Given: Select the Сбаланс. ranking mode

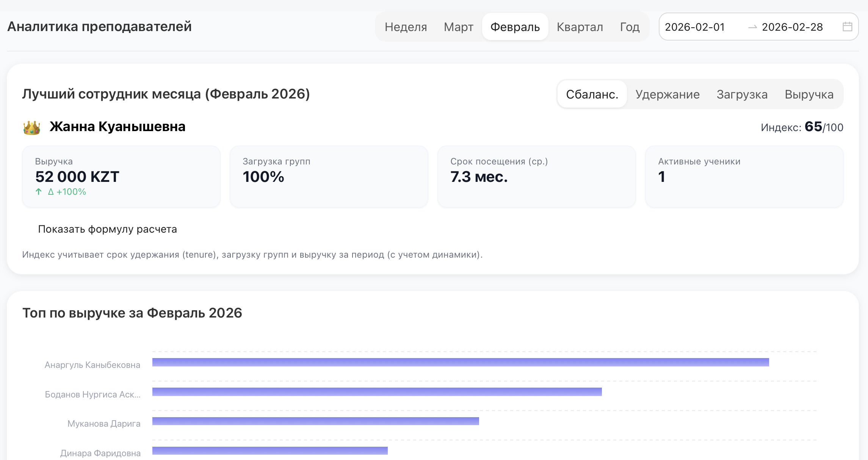Looking at the screenshot, I should (592, 94).
